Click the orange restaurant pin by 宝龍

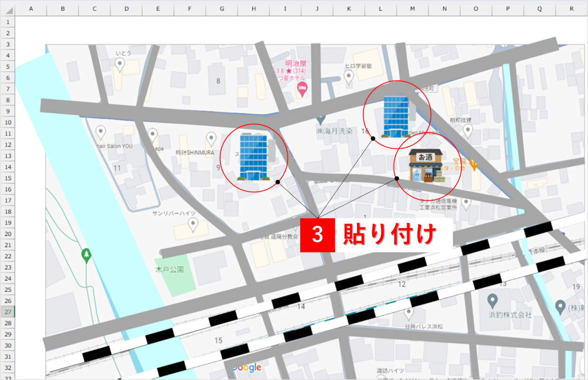(x=473, y=164)
